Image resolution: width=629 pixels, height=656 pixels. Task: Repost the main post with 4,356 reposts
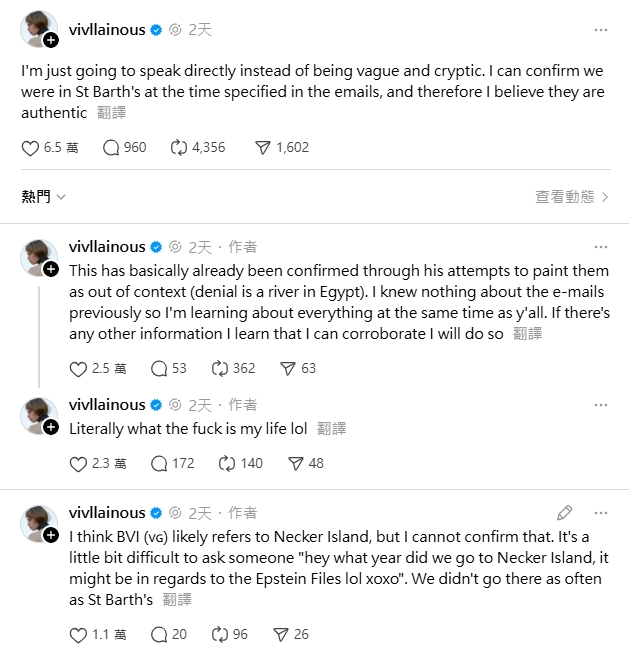pos(180,148)
